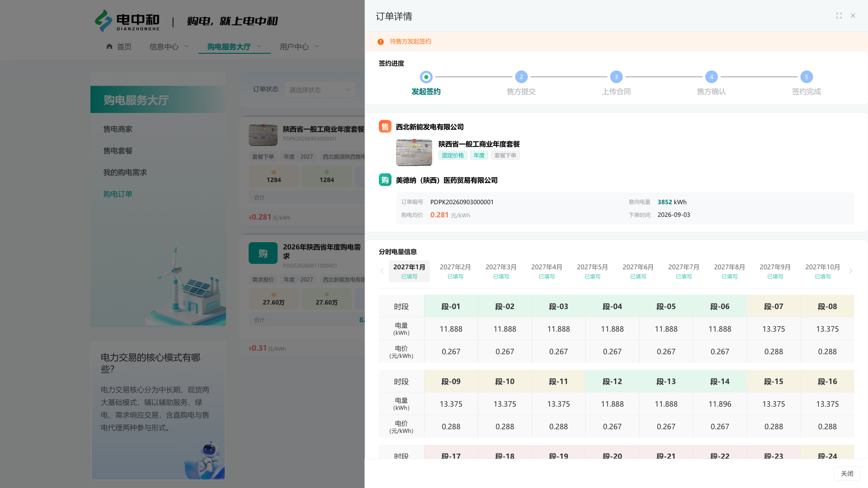Click the orange warning icon beside 待售方发起签约
The height and width of the screenshot is (488, 868).
click(381, 42)
